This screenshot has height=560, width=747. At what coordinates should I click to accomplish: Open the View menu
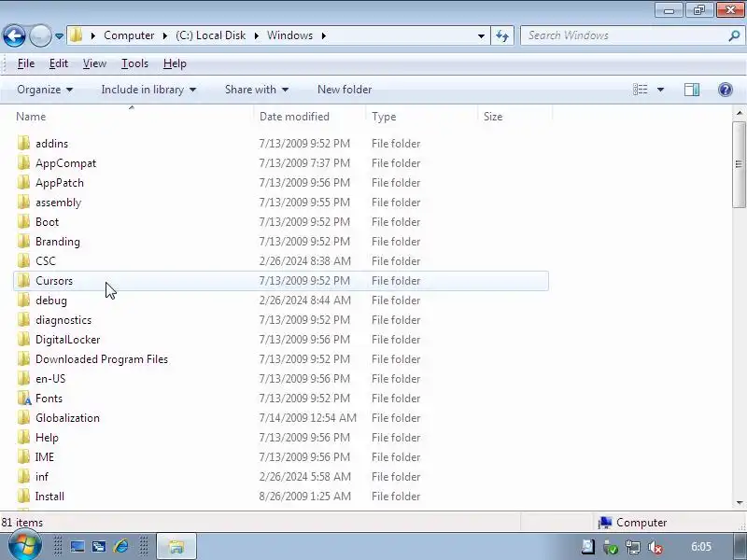[x=94, y=63]
